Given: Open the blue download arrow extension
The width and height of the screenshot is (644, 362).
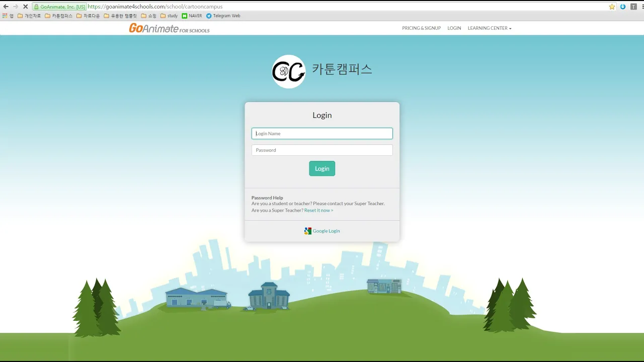Looking at the screenshot, I should coord(623,7).
